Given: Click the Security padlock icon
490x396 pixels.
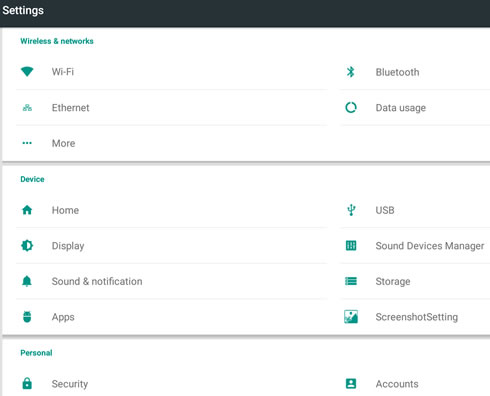Looking at the screenshot, I should click(27, 384).
